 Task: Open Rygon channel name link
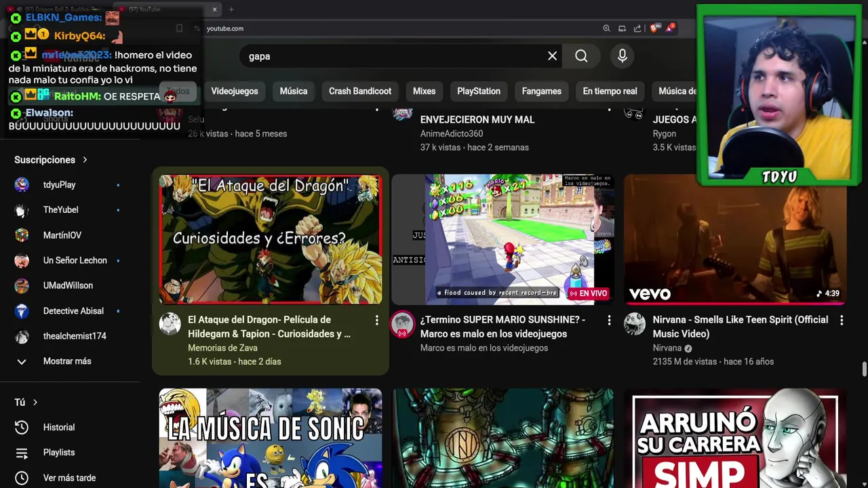click(665, 134)
